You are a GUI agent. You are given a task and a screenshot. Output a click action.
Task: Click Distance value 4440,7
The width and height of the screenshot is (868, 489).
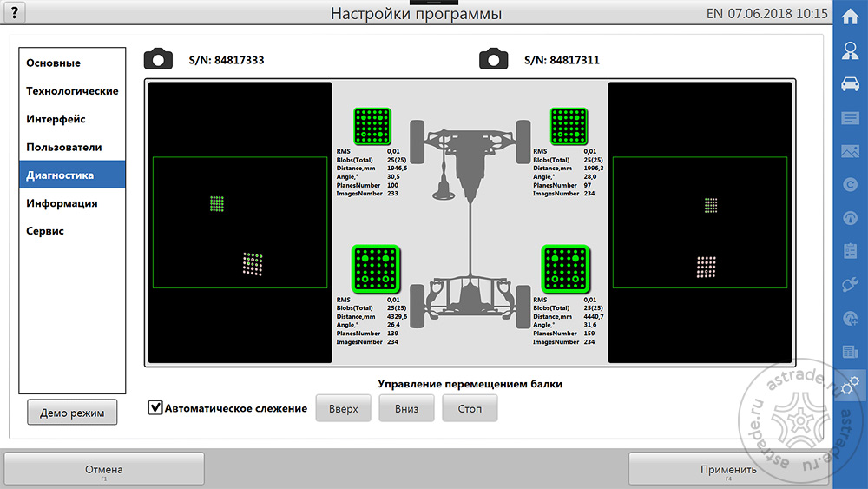[594, 317]
